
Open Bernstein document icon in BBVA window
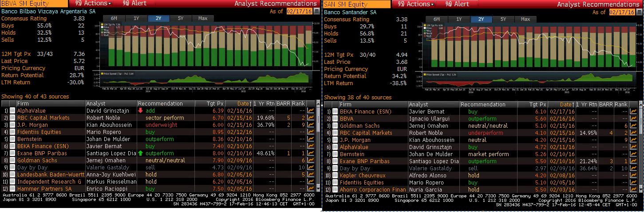pyautogui.click(x=12, y=139)
